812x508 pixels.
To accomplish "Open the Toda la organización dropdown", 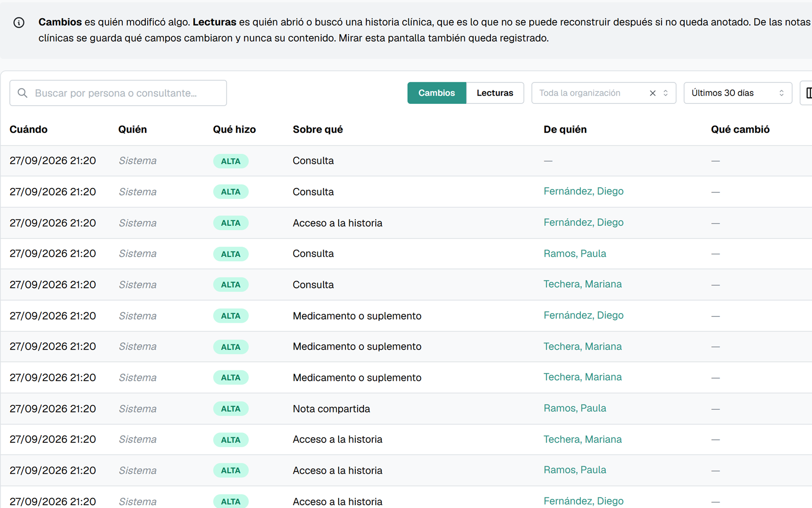I will click(603, 93).
